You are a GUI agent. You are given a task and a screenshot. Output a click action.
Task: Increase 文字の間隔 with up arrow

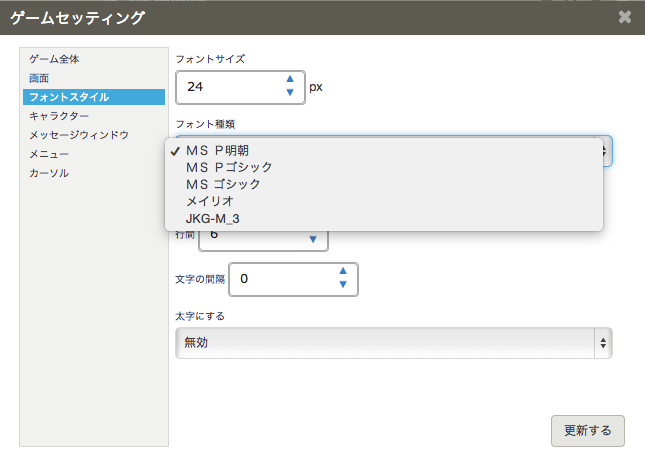pos(343,271)
